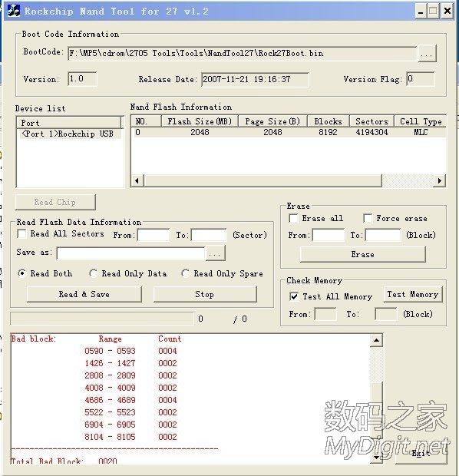
Task: Minimize the Nand Tool window
Action: [x=421, y=12]
